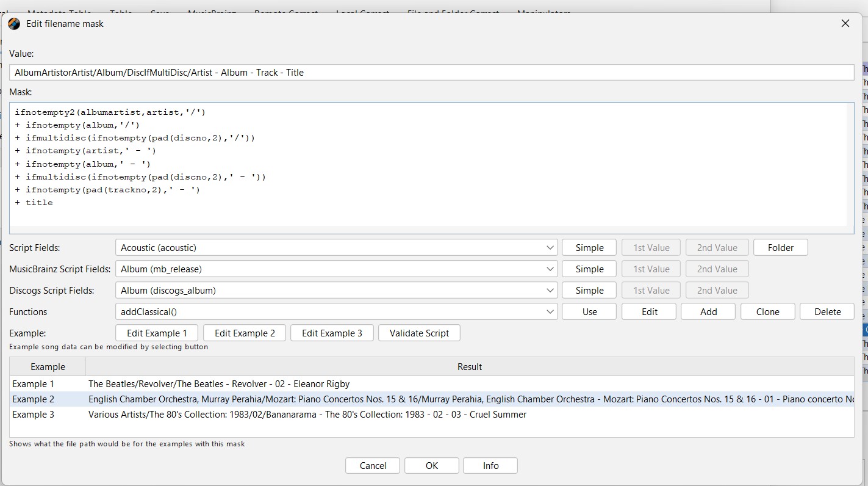
Task: Click the Folder button
Action: coord(781,247)
